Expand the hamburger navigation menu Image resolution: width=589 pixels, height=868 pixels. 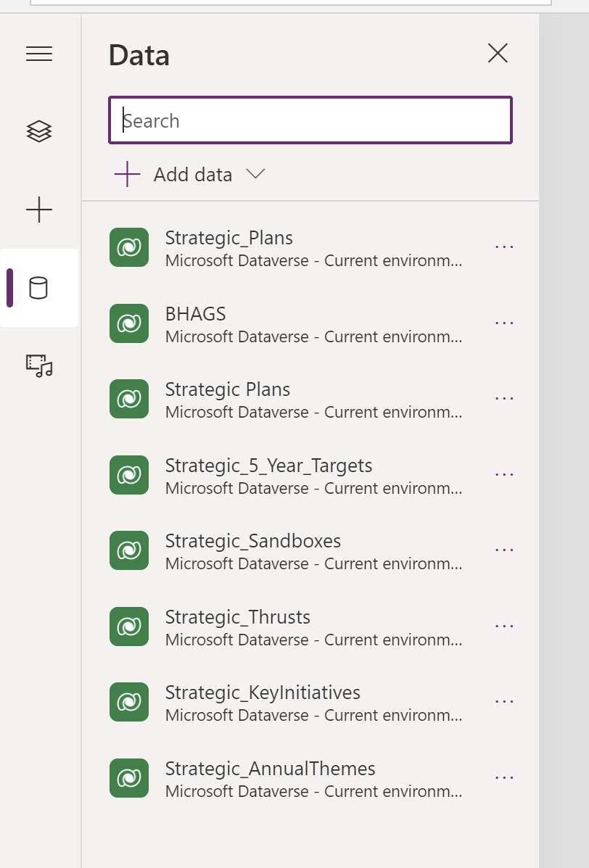click(x=39, y=54)
